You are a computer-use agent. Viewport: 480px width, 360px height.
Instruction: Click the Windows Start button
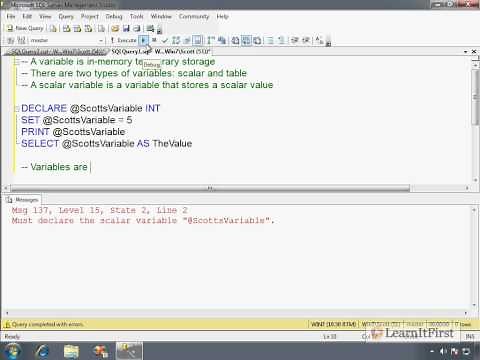pos(12,351)
